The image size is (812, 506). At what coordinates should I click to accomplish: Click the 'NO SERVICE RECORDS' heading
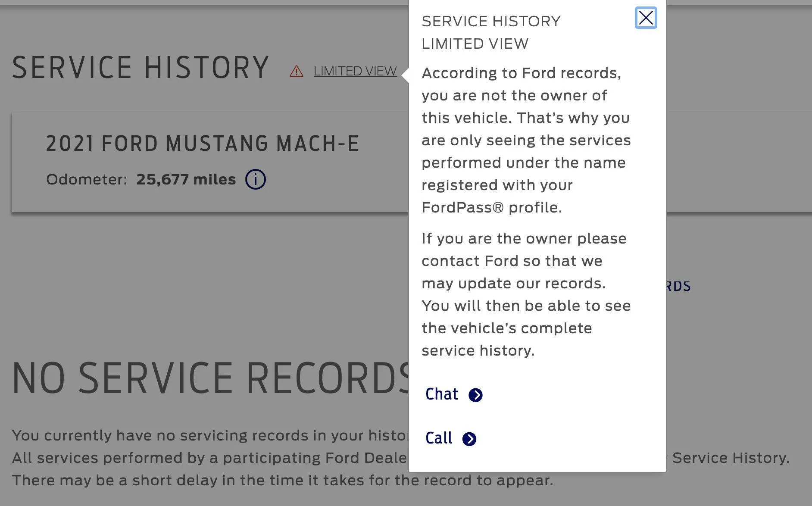[210, 378]
